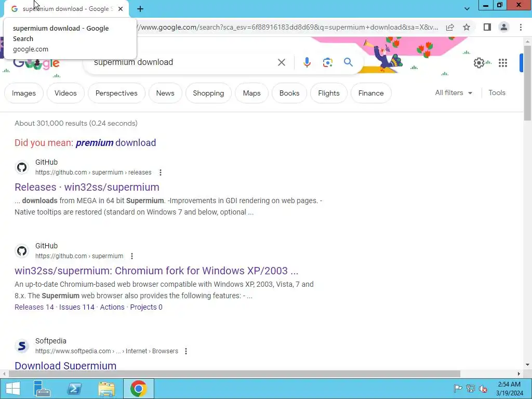The image size is (532, 399).
Task: Switch to Books results
Action: (x=289, y=93)
